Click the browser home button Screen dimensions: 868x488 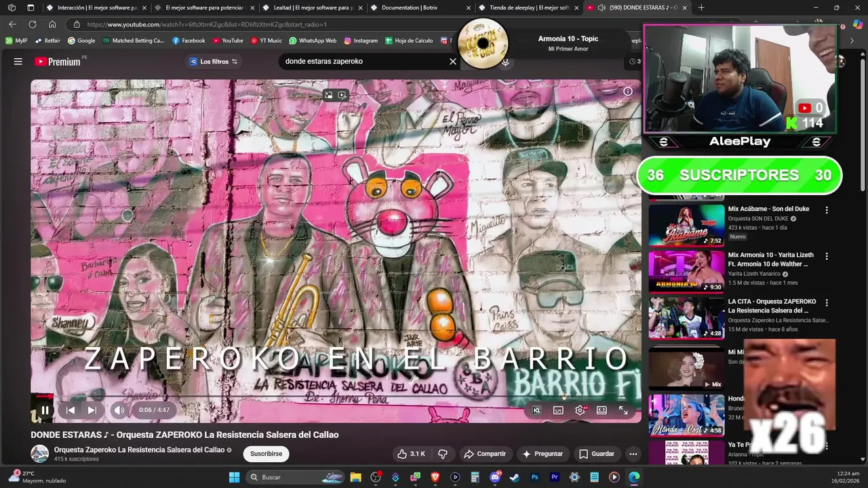pyautogui.click(x=52, y=24)
